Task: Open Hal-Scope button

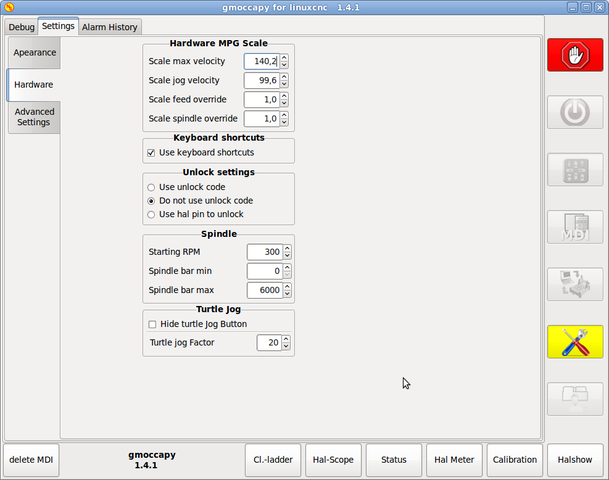Action: 333,460
